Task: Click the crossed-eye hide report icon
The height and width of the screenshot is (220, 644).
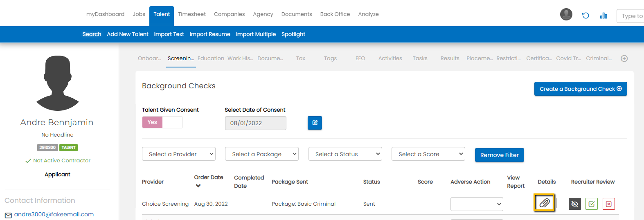Action: pyautogui.click(x=575, y=204)
